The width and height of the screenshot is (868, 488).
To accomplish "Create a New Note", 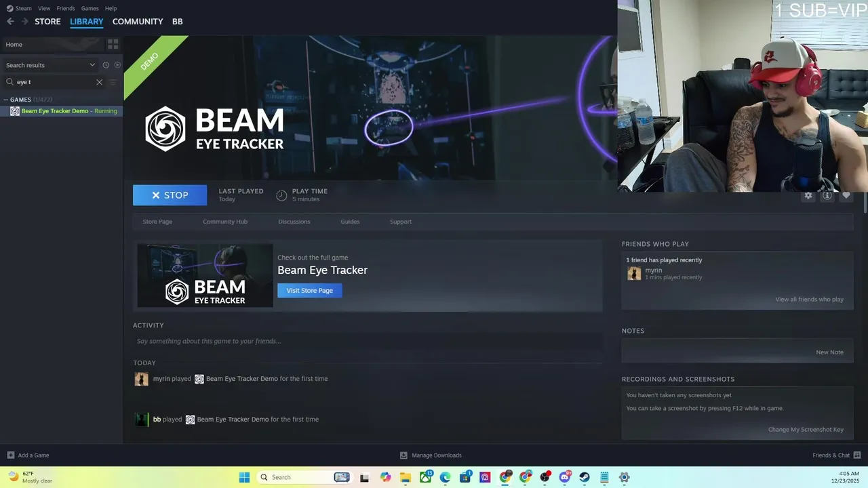I will [x=829, y=352].
